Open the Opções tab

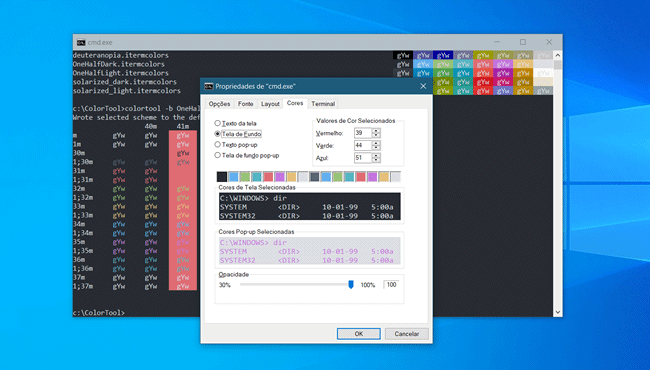[219, 104]
